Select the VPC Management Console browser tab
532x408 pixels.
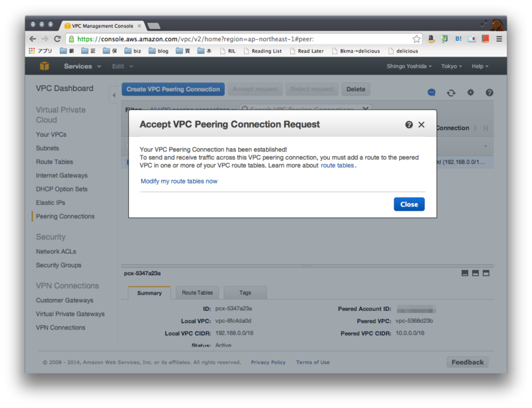click(x=103, y=26)
